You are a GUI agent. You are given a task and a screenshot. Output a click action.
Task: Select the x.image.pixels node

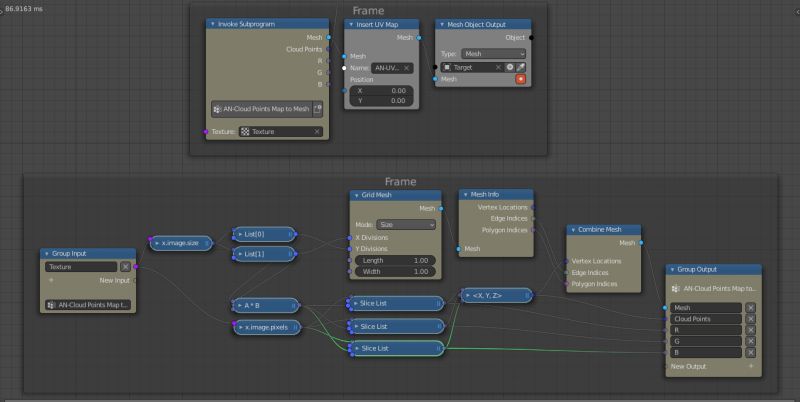click(x=267, y=327)
